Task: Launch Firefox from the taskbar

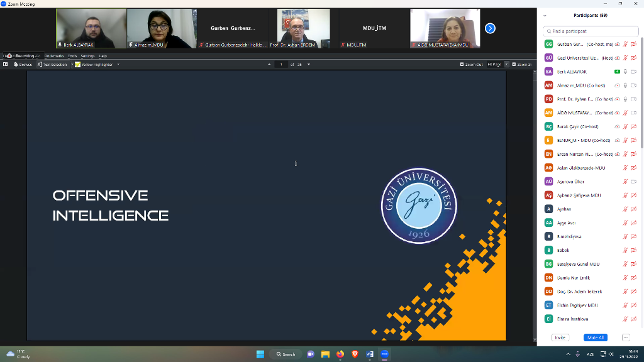Action: pos(340,354)
